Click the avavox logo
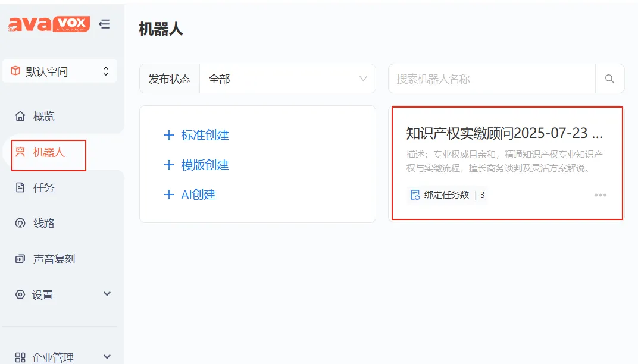Image resolution: width=638 pixels, height=364 pixels. tap(49, 24)
